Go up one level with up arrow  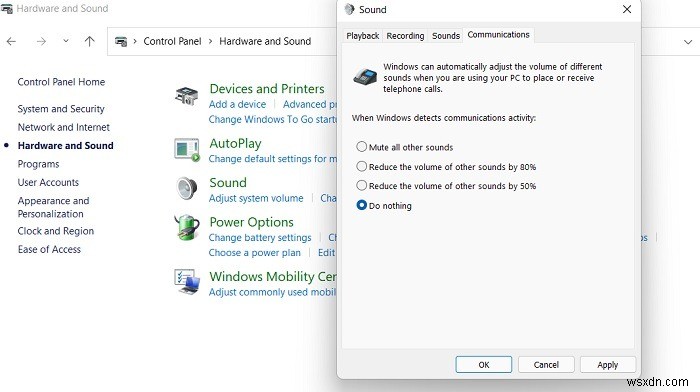(89, 42)
